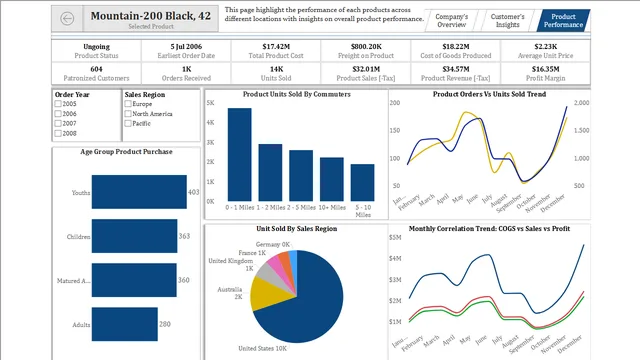Click the Product Units Sold By Commuters title
Image resolution: width=640 pixels, height=360 pixels.
pos(297,94)
